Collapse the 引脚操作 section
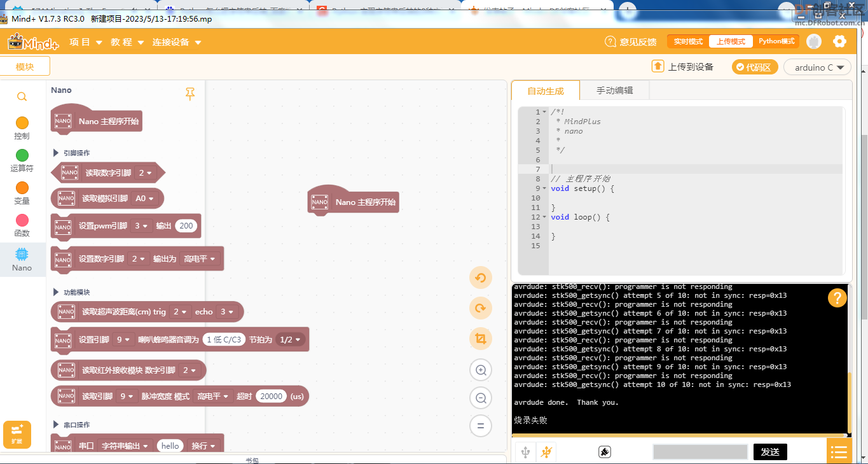Screen dimensions: 868x464 click(56, 153)
